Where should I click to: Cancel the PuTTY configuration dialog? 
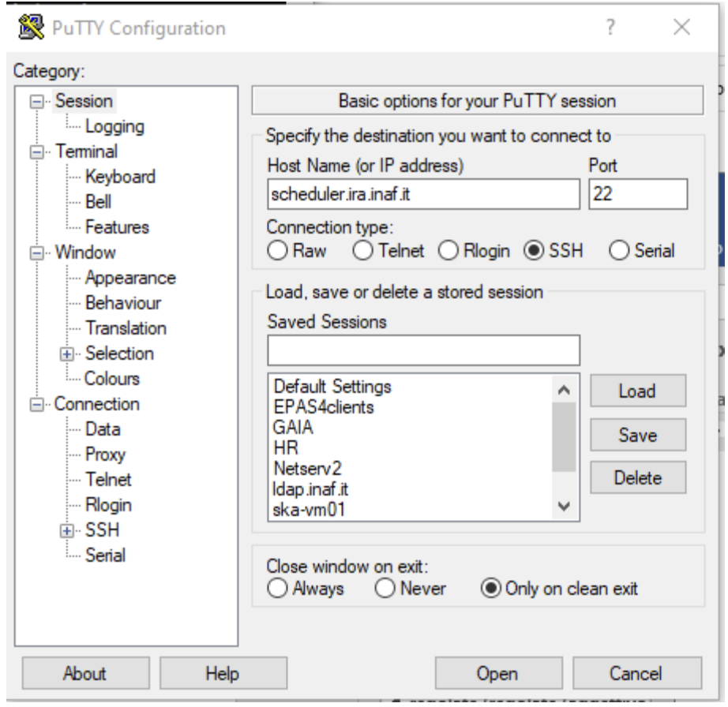click(637, 673)
